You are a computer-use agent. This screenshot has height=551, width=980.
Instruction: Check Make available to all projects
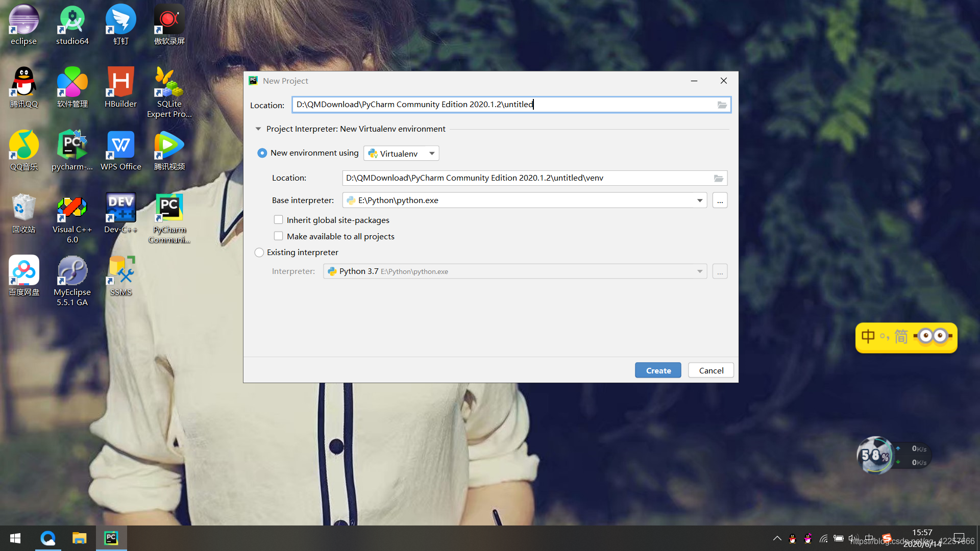[278, 236]
